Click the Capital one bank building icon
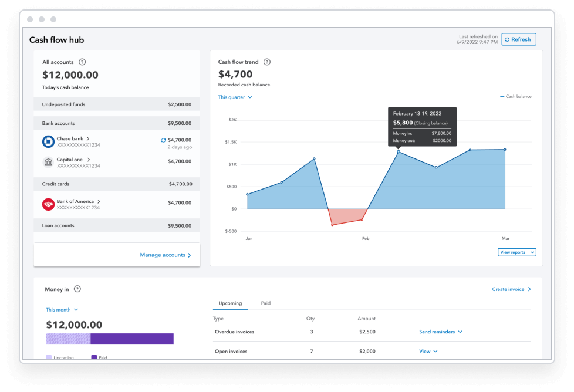Image resolution: width=574 pixels, height=392 pixels. tap(48, 162)
